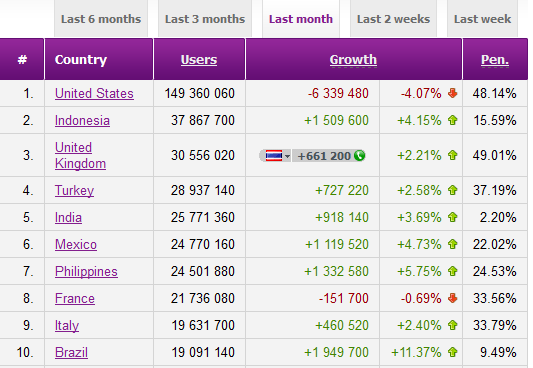Click the red down arrow in United States row
This screenshot has width=533, height=368.
(x=452, y=93)
